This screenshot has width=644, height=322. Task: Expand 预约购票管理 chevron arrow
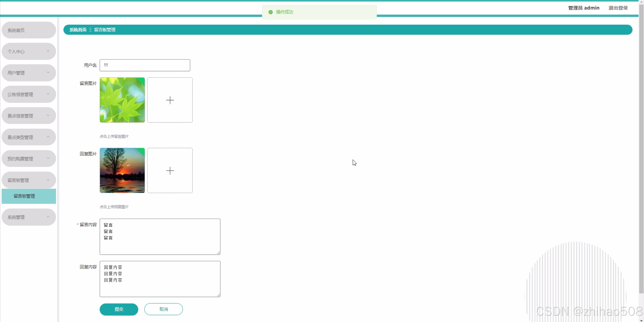coord(48,158)
